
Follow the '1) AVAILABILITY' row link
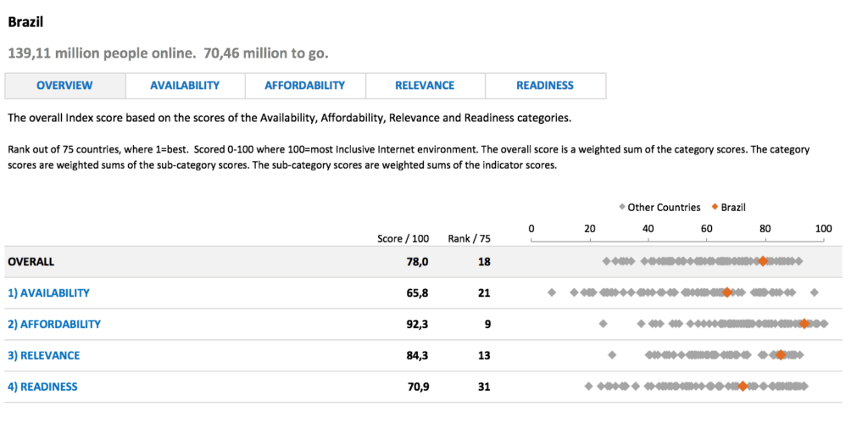click(x=48, y=293)
